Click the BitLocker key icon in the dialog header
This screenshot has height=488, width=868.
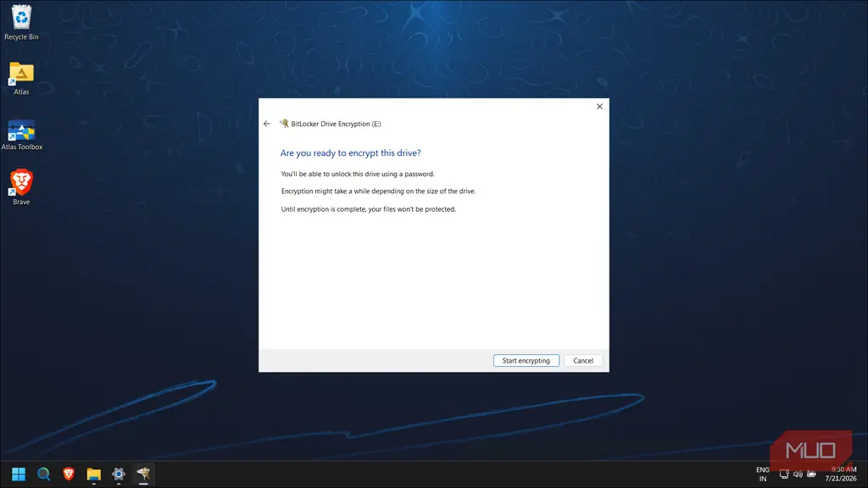click(284, 124)
